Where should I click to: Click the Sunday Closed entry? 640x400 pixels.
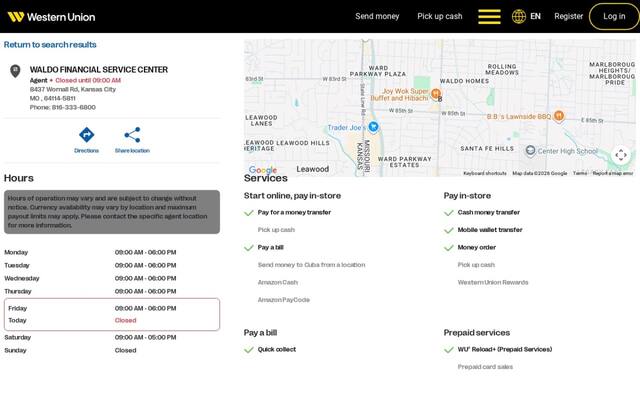pos(125,350)
